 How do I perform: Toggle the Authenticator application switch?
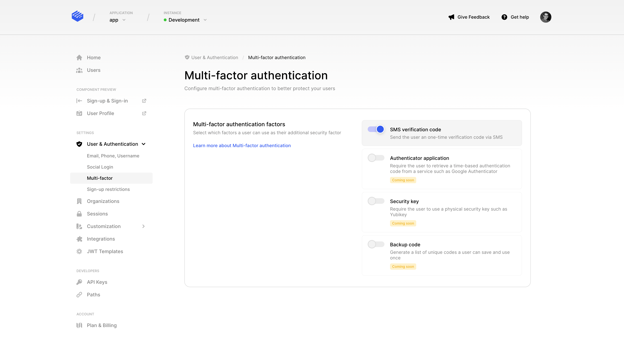tap(376, 158)
